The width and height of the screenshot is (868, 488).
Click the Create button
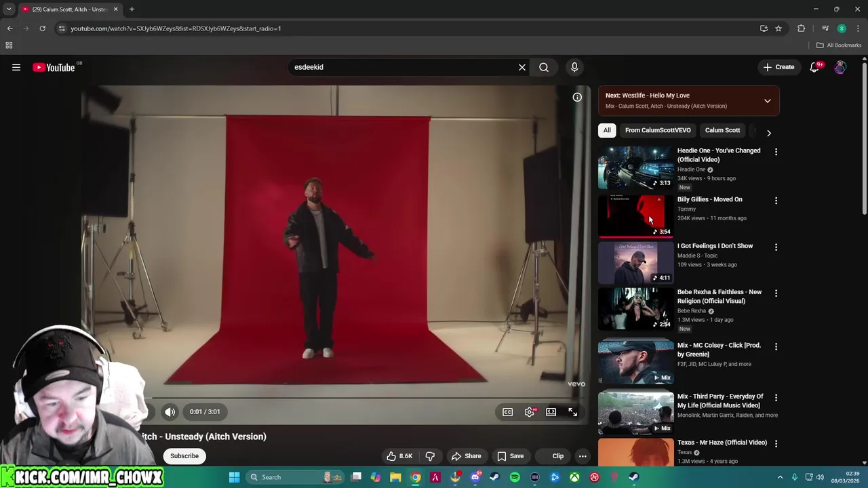[x=778, y=67]
